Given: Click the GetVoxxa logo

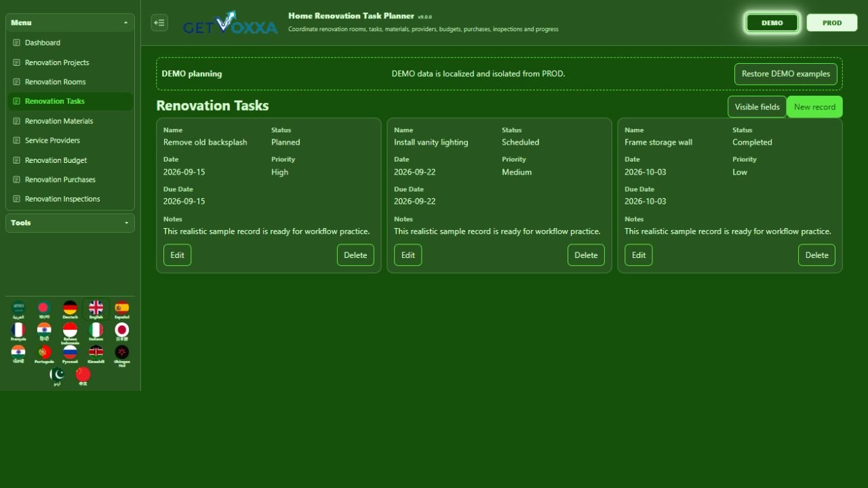Looking at the screenshot, I should point(231,23).
